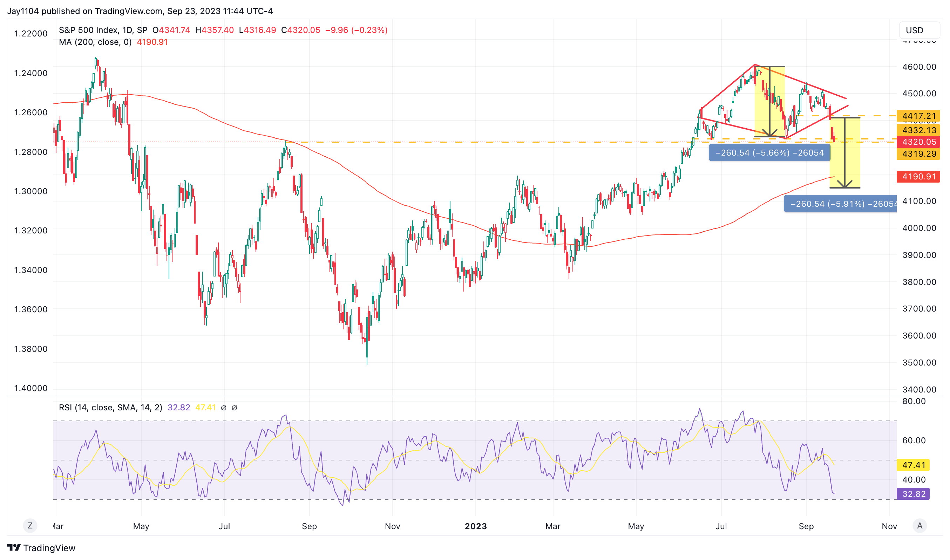Click the close value C4320.05 in header
Image resolution: width=950 pixels, height=560 pixels.
pyautogui.click(x=301, y=30)
